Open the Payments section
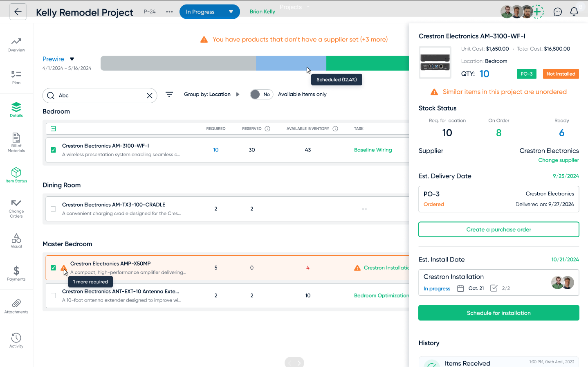588x367 pixels. coord(16,273)
